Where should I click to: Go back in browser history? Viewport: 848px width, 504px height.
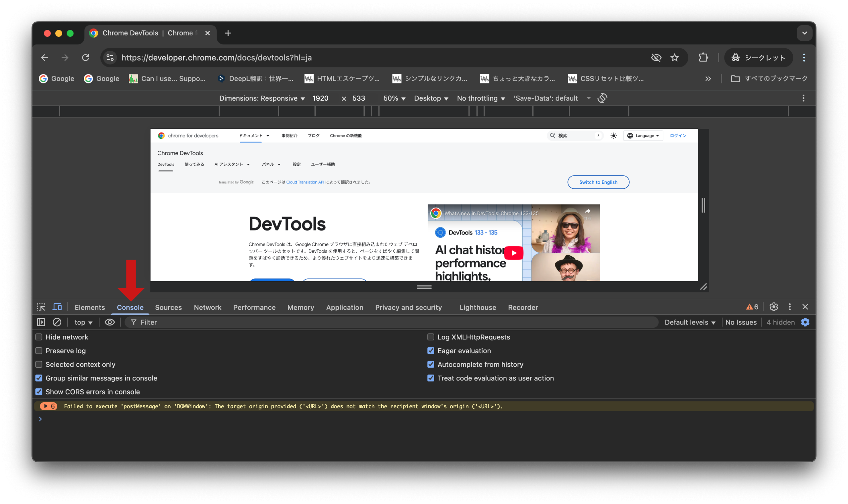tap(44, 57)
